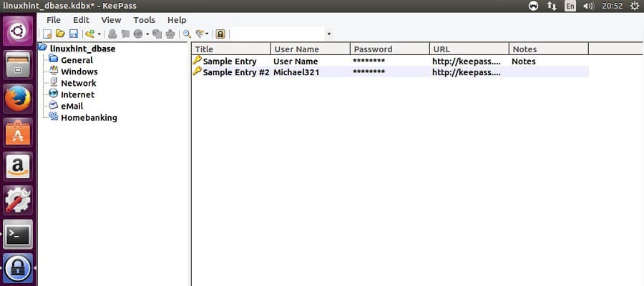This screenshot has width=644, height=286.
Task: Select the General group
Action: pos(77,60)
